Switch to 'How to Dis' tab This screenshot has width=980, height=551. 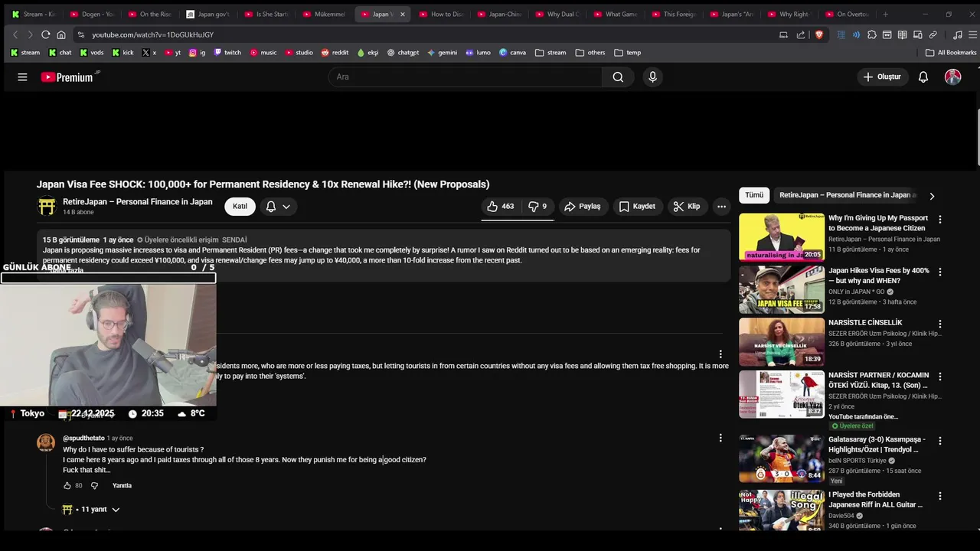click(x=441, y=14)
